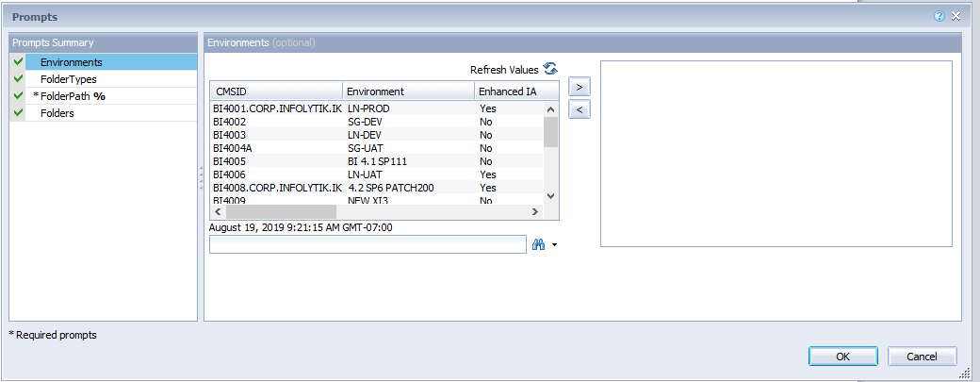Select the BI4004A row
This screenshot has width=980, height=382.
[377, 147]
